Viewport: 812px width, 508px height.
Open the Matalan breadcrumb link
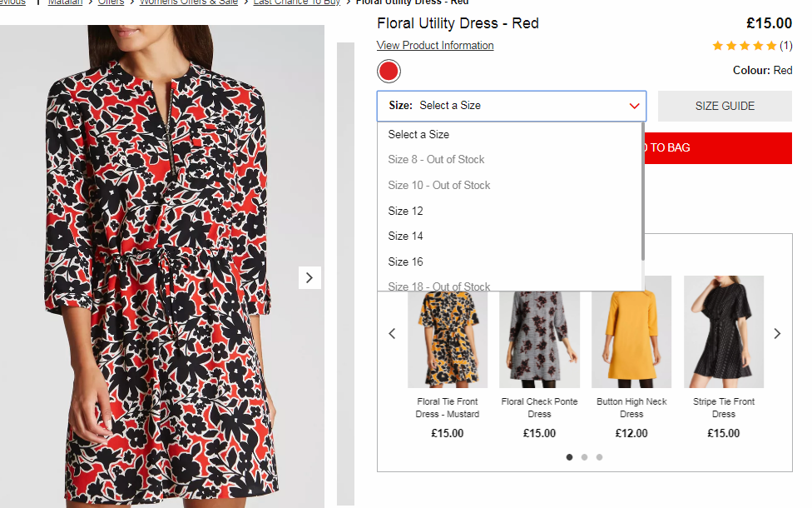pyautogui.click(x=65, y=2)
